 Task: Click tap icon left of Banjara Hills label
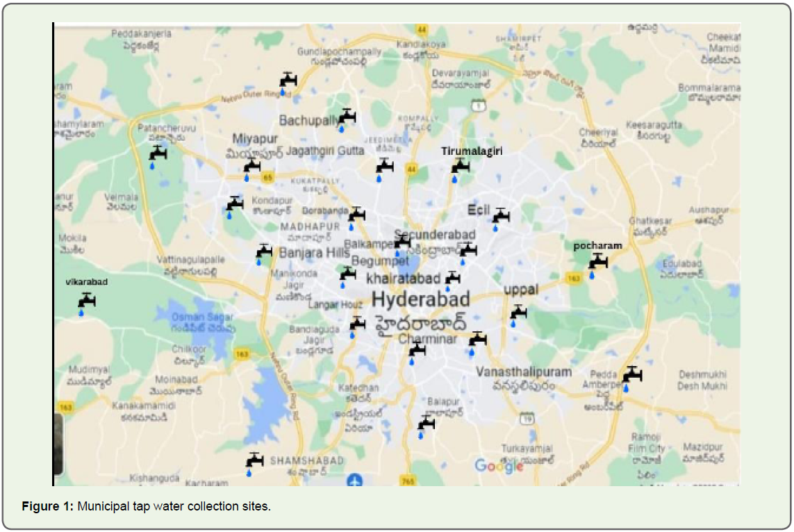click(263, 253)
